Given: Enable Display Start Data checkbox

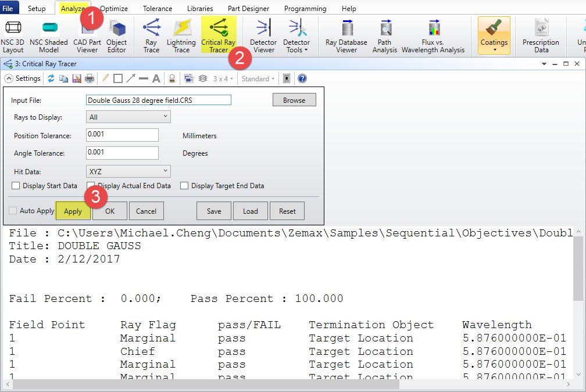Looking at the screenshot, I should [x=16, y=186].
